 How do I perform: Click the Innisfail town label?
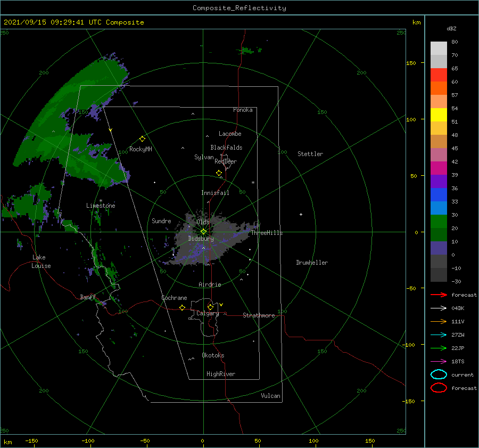point(215,193)
